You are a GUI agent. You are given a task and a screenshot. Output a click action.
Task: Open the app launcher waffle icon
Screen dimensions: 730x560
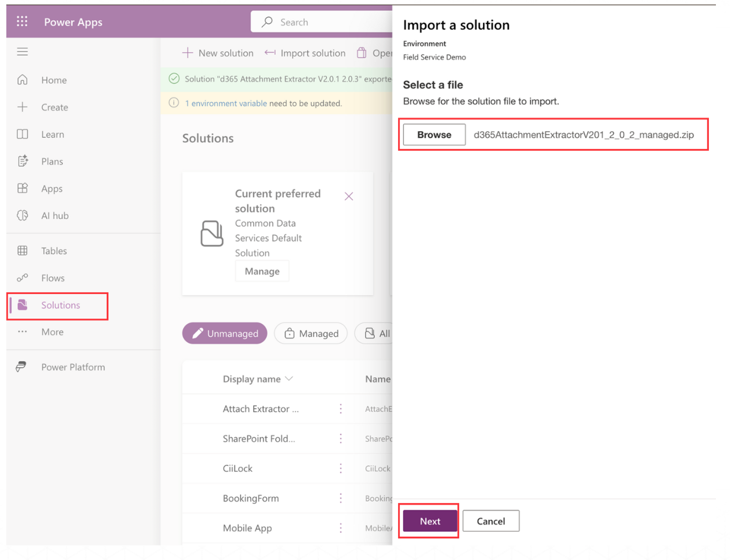point(22,21)
